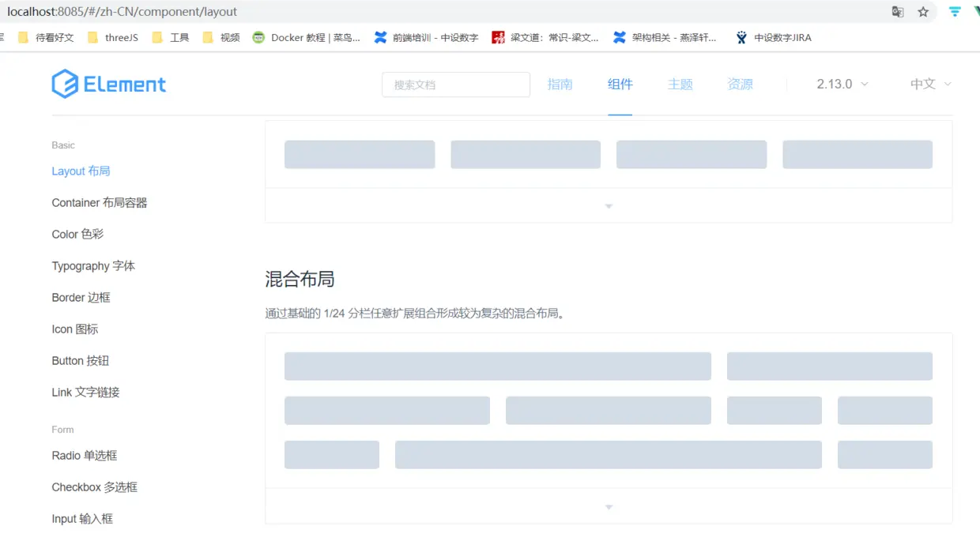Screen dimensions: 980x541
Task: Open Icon 图标 in the sidebar
Action: click(x=75, y=329)
